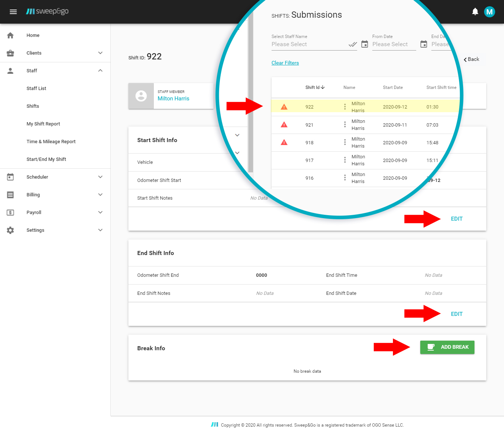The image size is (504, 434).
Task: Click the Settings gear icon
Action: [x=10, y=230]
